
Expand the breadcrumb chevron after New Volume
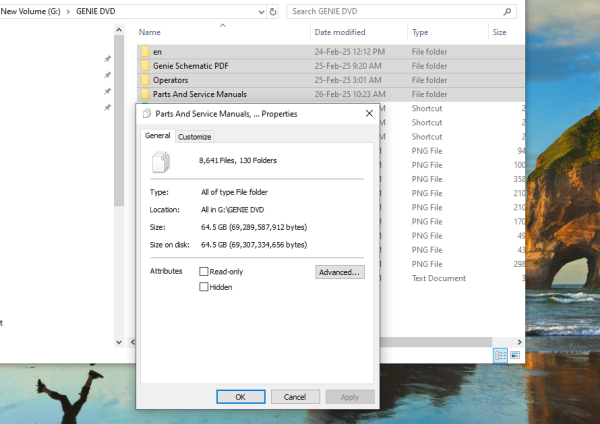pos(68,12)
